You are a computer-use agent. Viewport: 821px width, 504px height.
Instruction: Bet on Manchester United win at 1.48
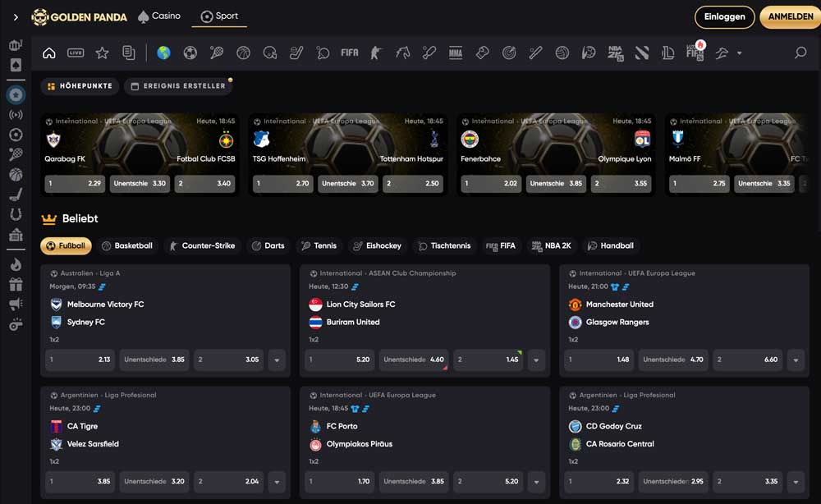[x=599, y=360]
